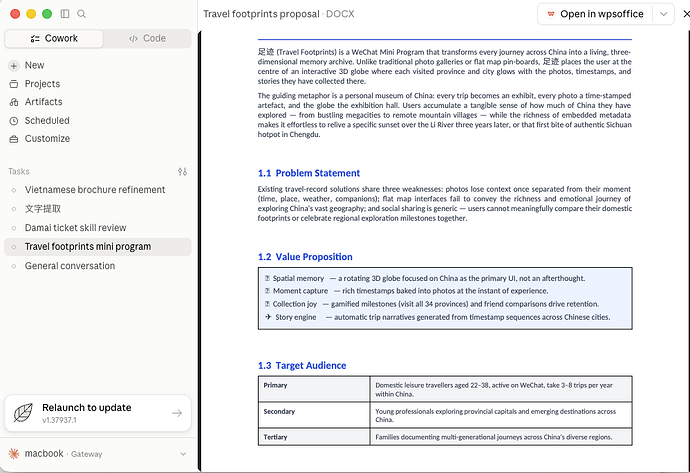Click the Relaunch to update banner

(x=98, y=413)
